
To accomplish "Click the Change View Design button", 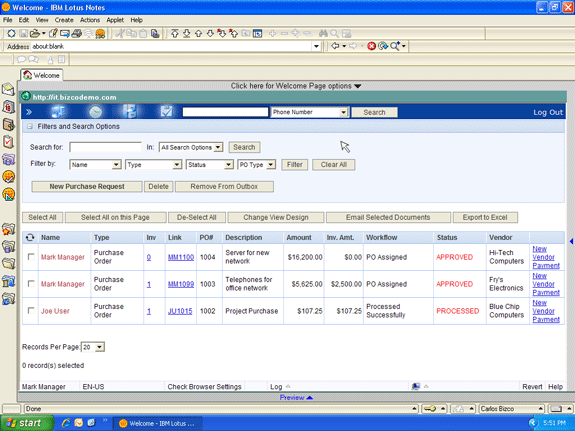I will pos(276,218).
